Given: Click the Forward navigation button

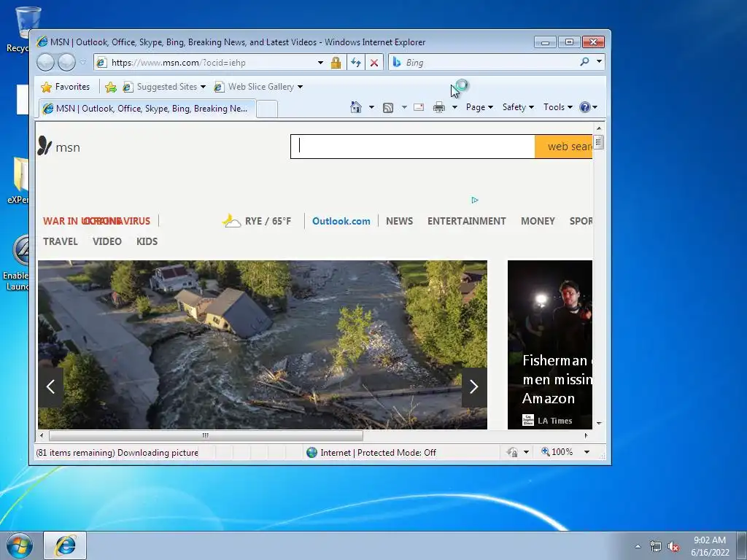Looking at the screenshot, I should point(66,63).
